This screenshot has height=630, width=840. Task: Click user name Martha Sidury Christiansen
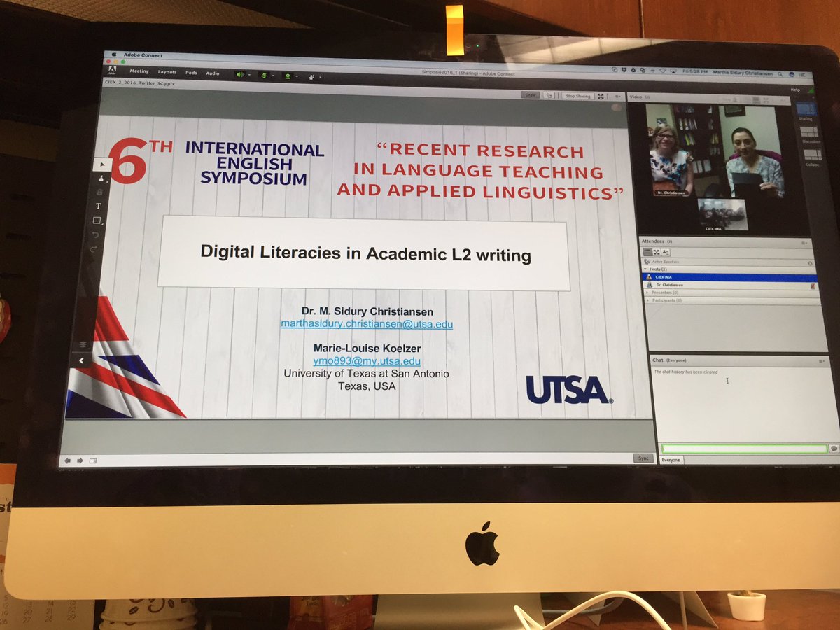(743, 73)
